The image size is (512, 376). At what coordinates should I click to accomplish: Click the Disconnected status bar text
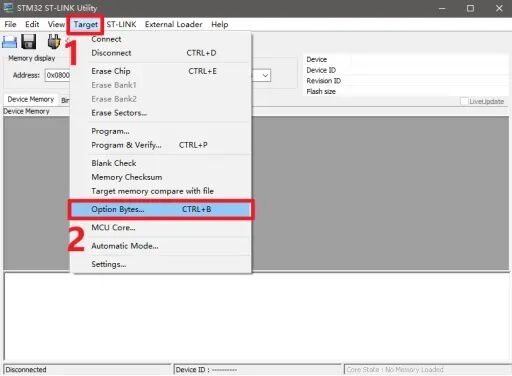coord(26,370)
